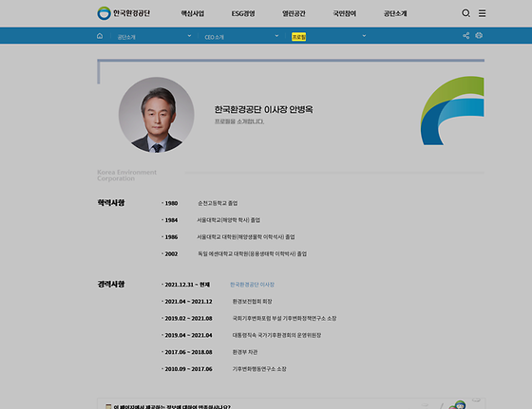Viewport: 532px width, 409px height.
Task: Open the hamburger full menu icon
Action: 483,13
